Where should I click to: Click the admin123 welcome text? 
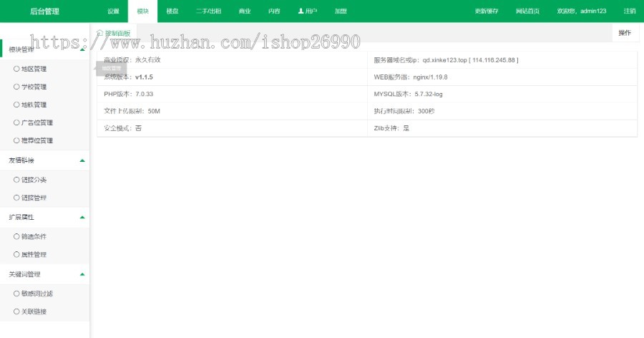[581, 11]
